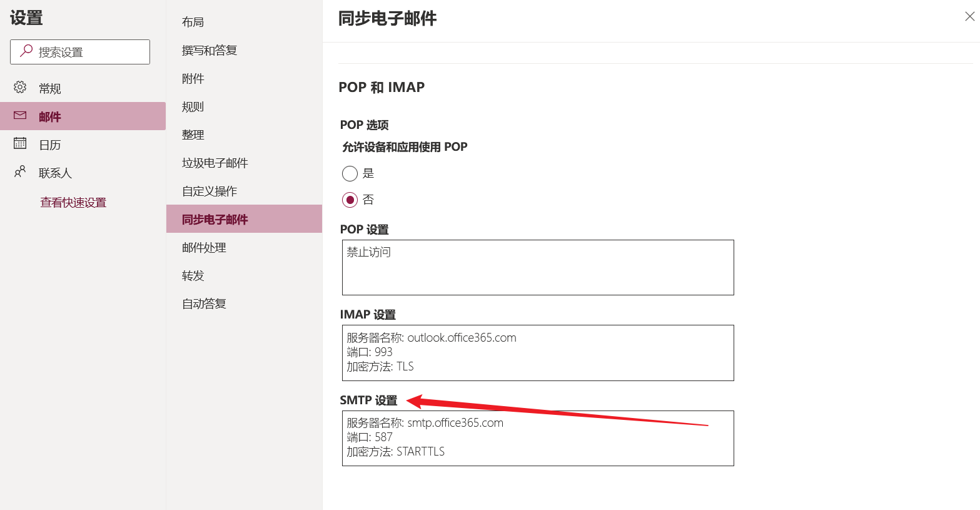The width and height of the screenshot is (980, 510).
Task: Open 自动答复 settings
Action: click(204, 303)
